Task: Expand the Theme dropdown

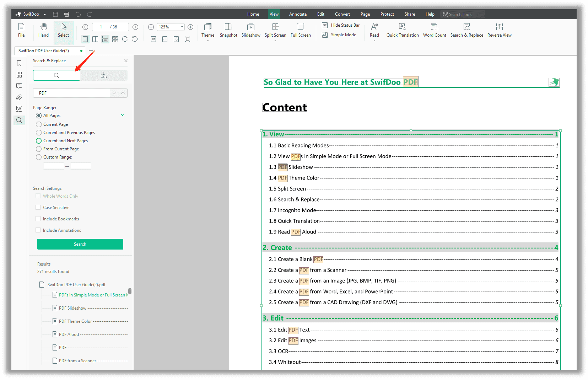Action: tap(208, 41)
